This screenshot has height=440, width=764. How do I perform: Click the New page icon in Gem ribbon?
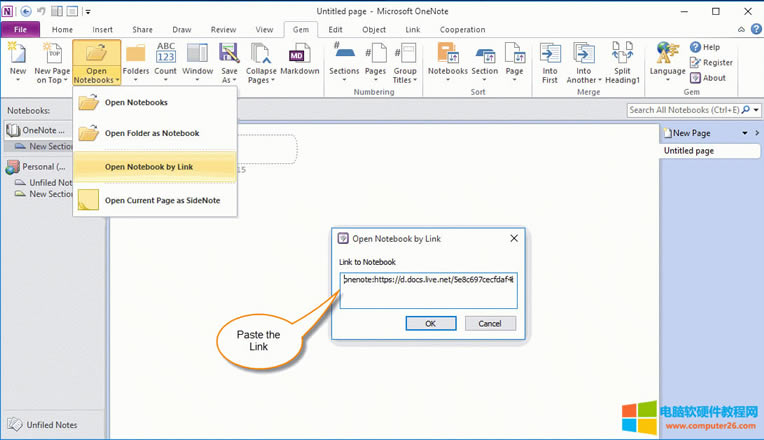(18, 54)
